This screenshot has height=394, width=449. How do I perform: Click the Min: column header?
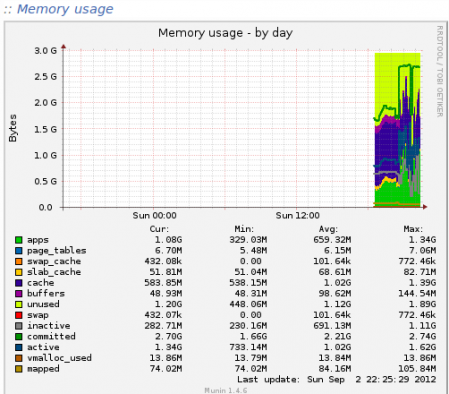point(244,229)
